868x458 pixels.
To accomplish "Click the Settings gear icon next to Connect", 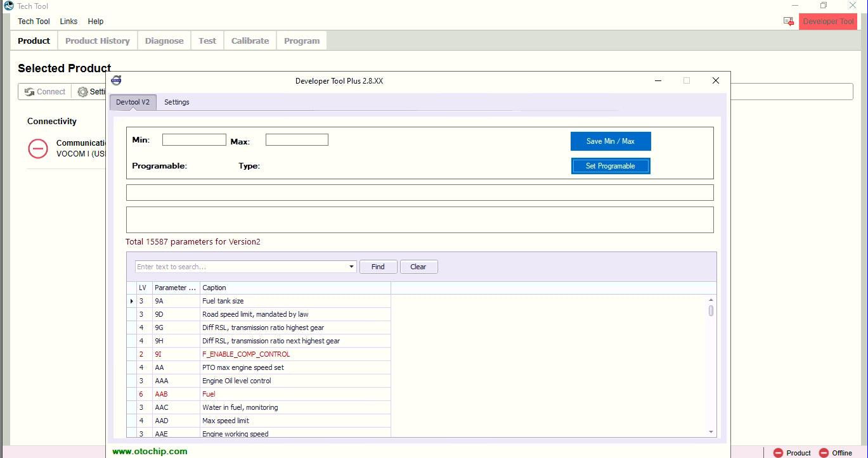I will 82,91.
